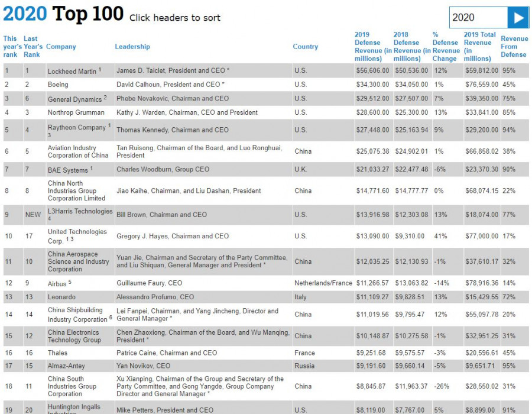Click Yan Novikov, CEO cell
532x414 pixels.
(x=203, y=366)
